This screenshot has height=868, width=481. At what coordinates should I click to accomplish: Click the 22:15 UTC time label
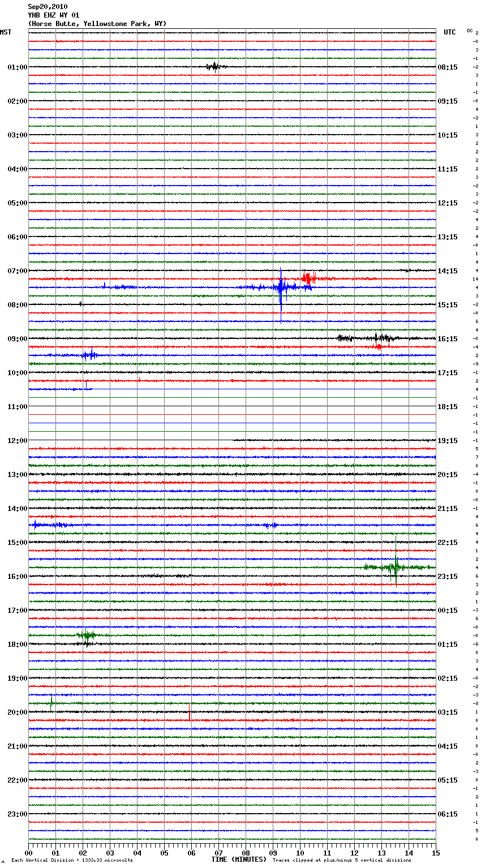point(448,543)
